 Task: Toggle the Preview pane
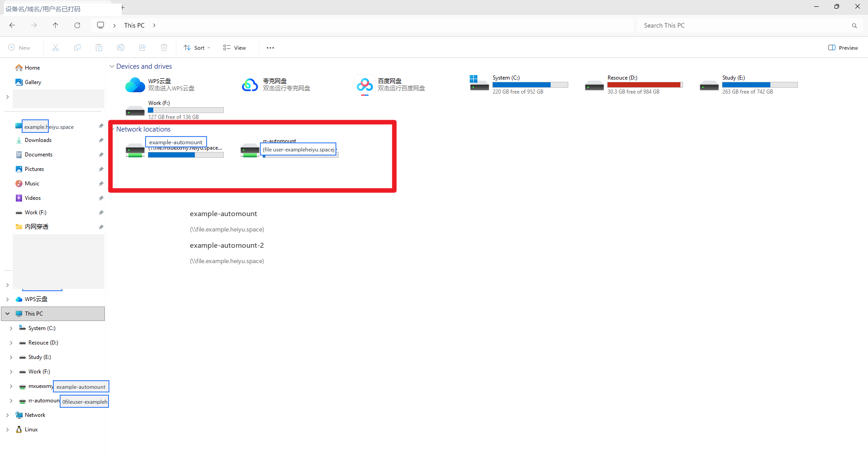tap(843, 47)
